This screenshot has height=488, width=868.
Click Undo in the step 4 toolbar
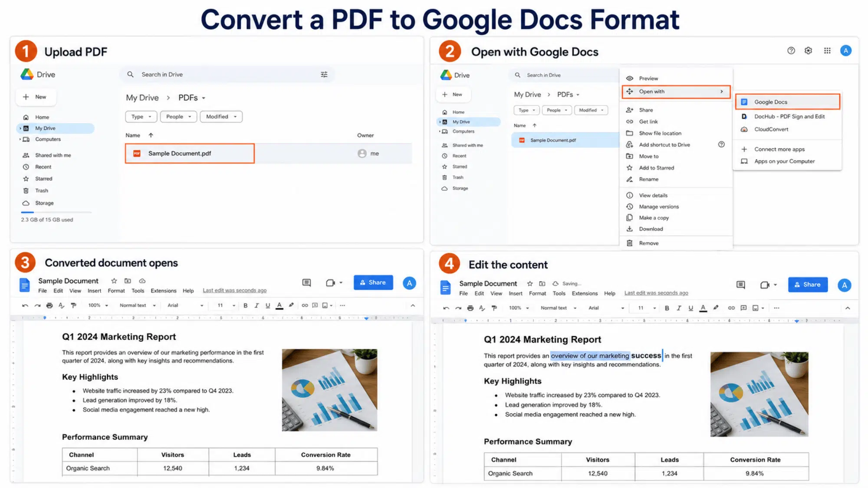pyautogui.click(x=446, y=308)
